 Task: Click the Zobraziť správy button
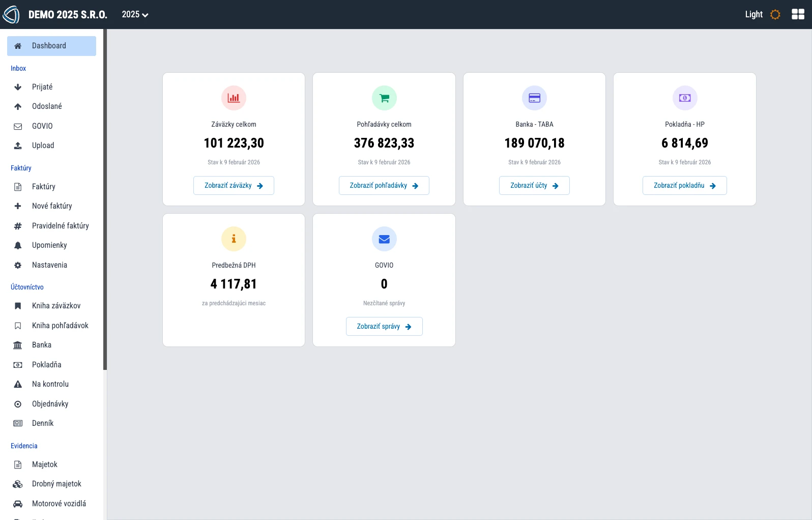pos(384,327)
